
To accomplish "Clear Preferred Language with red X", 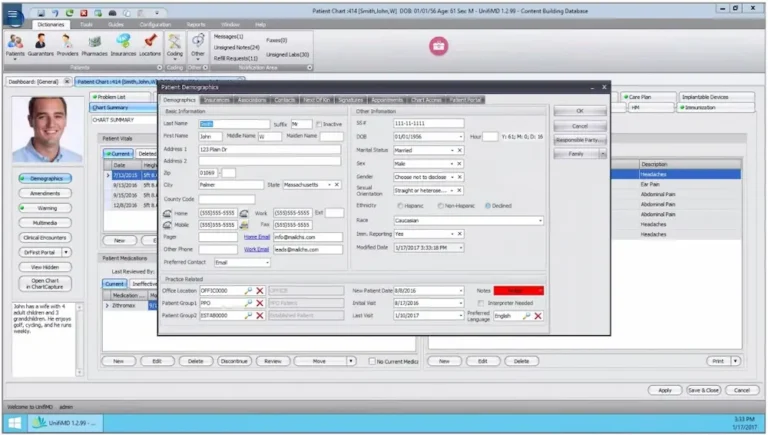I will 538,316.
